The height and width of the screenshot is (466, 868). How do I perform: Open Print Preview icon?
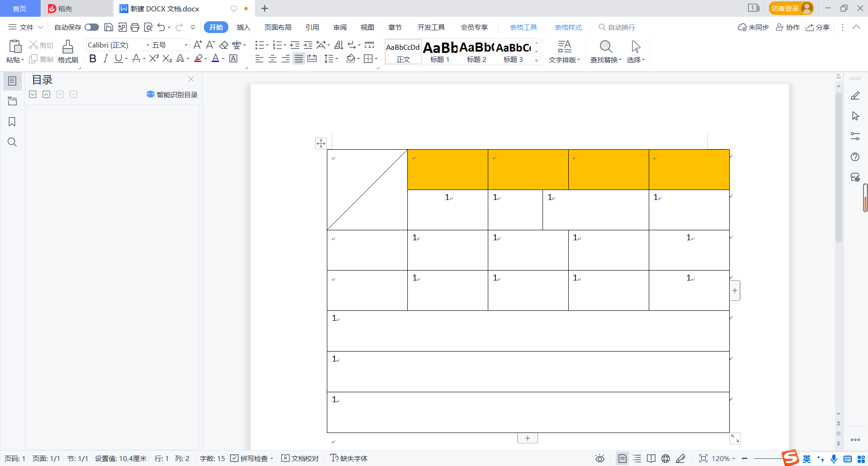(x=148, y=27)
